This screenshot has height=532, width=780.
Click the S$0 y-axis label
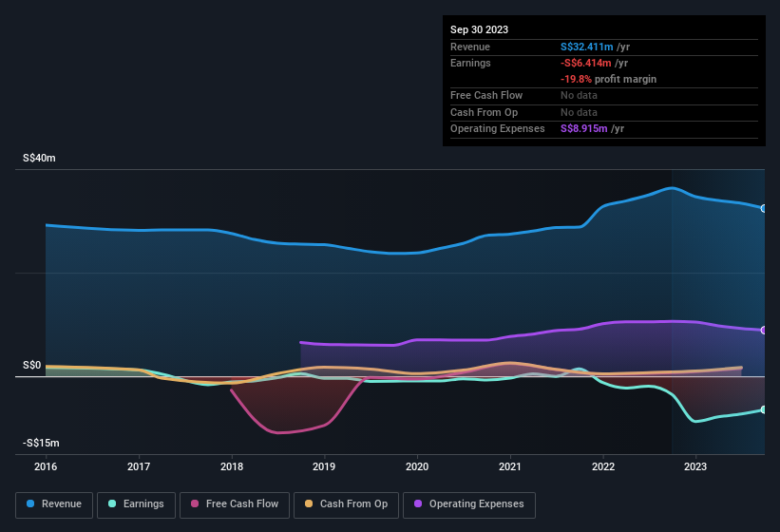click(32, 366)
